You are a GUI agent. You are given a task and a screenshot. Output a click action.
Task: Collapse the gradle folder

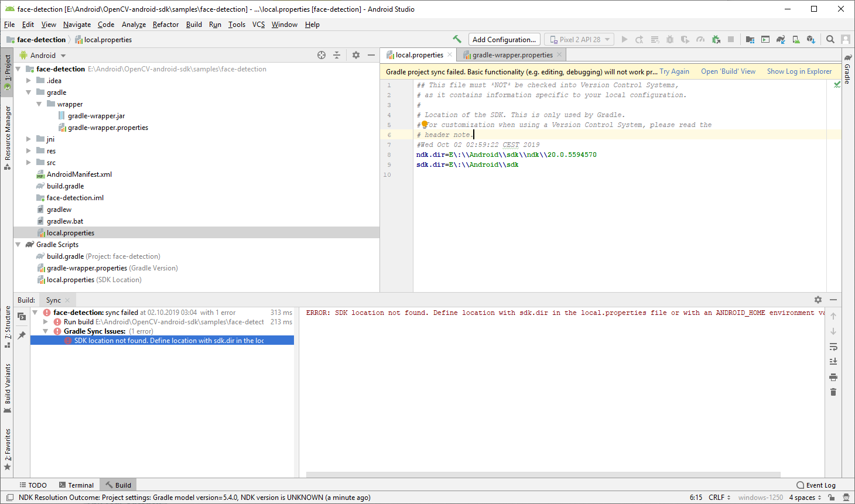click(x=28, y=92)
